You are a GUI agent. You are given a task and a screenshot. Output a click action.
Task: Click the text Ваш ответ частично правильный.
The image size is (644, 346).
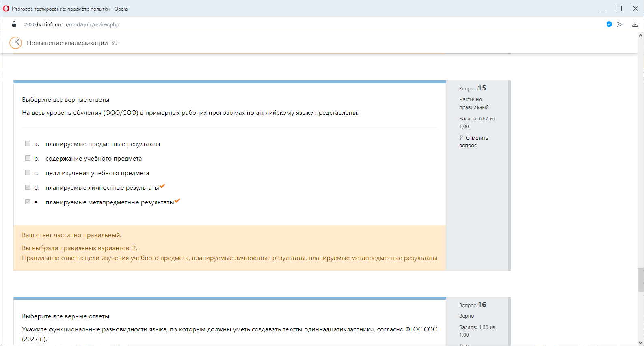click(x=72, y=235)
